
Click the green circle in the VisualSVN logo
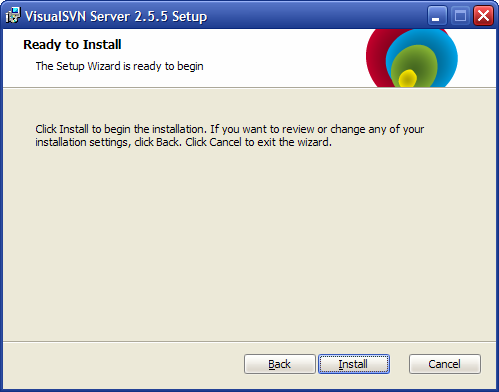(415, 58)
